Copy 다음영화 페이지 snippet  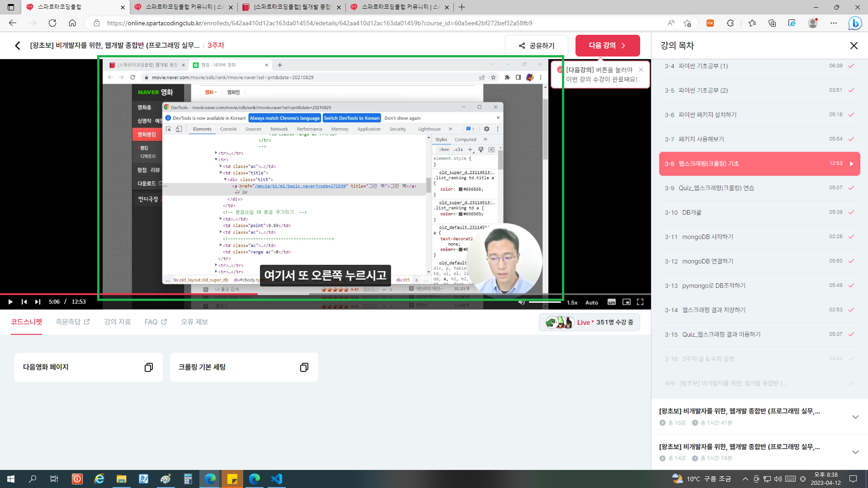click(x=148, y=367)
